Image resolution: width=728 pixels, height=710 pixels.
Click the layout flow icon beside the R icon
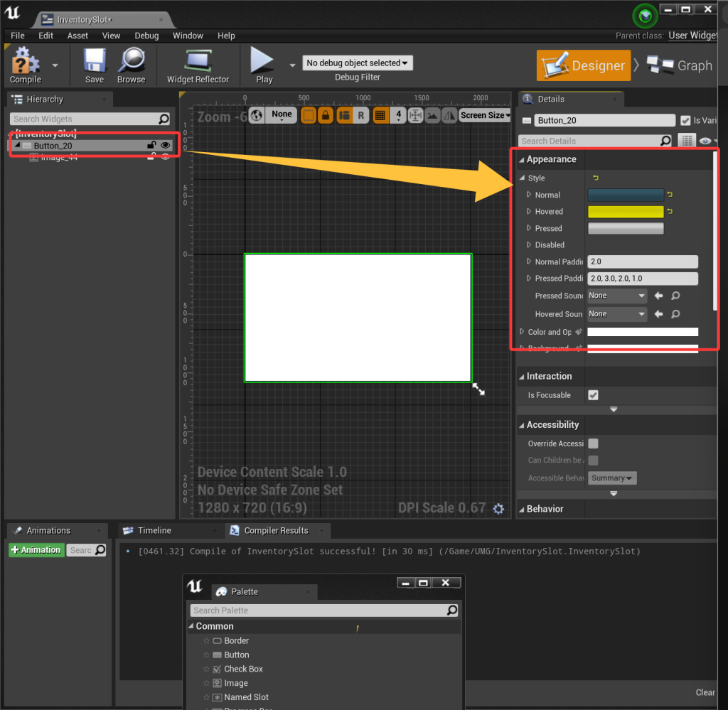(x=344, y=116)
